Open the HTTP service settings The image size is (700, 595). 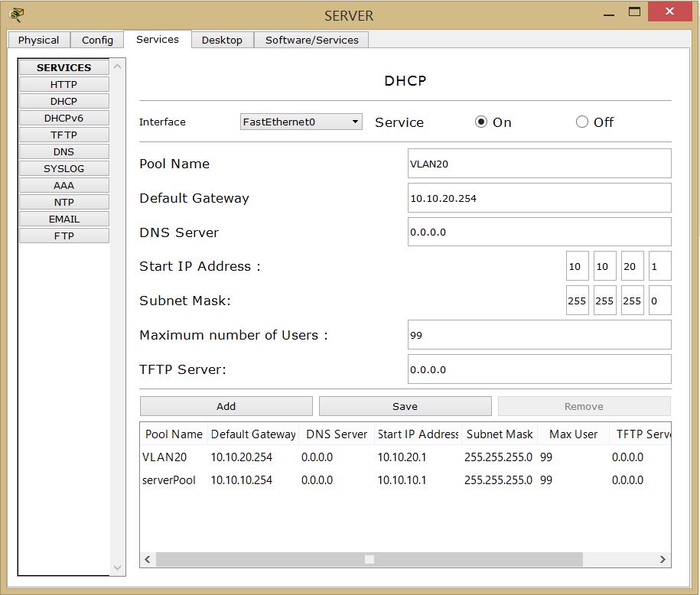[x=63, y=84]
